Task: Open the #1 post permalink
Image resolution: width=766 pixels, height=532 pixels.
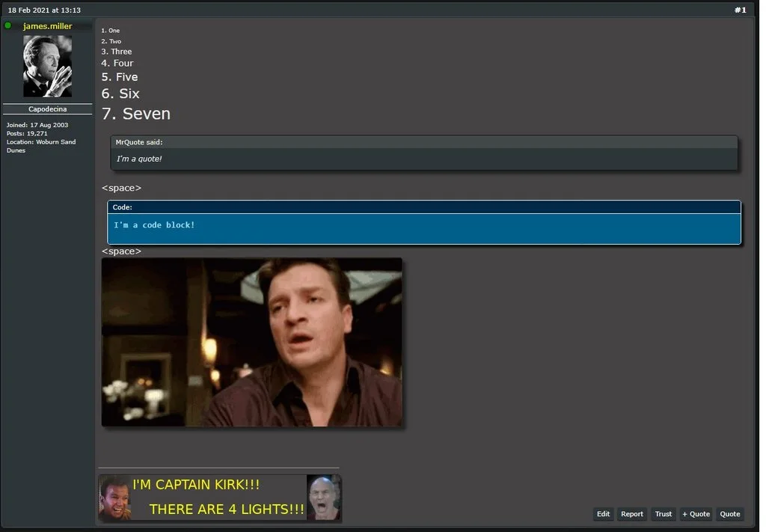Action: tap(740, 10)
